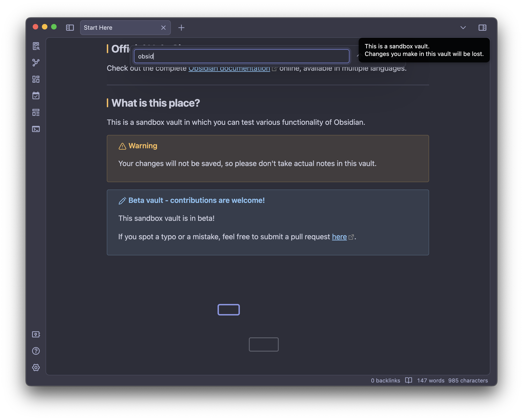Viewport: 523px width, 420px height.
Task: Toggle reading view via the book icon
Action: tap(408, 380)
